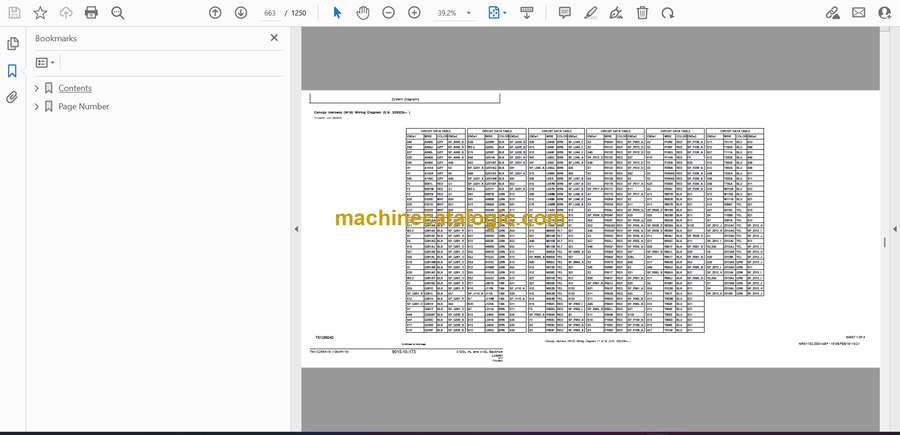The image size is (900, 435).
Task: Zoom out with the minus button
Action: (x=389, y=13)
